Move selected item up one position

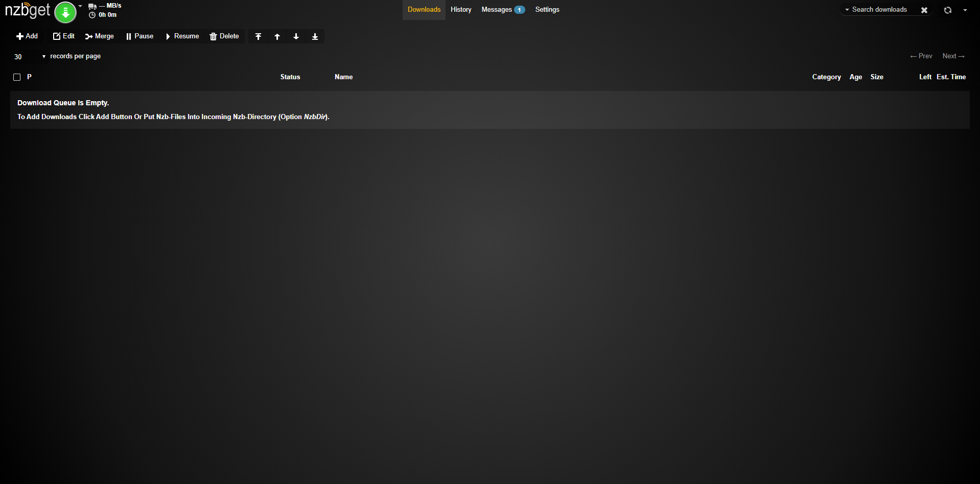[x=277, y=36]
